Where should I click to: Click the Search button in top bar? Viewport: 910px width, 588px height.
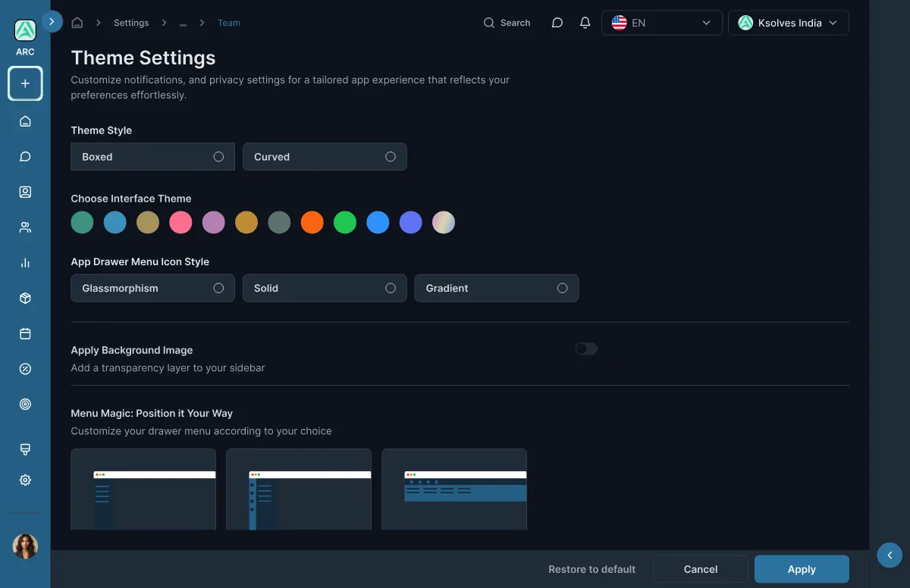pyautogui.click(x=507, y=23)
